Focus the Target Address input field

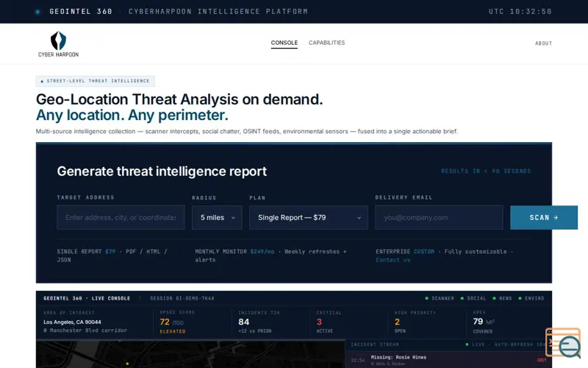pos(121,217)
